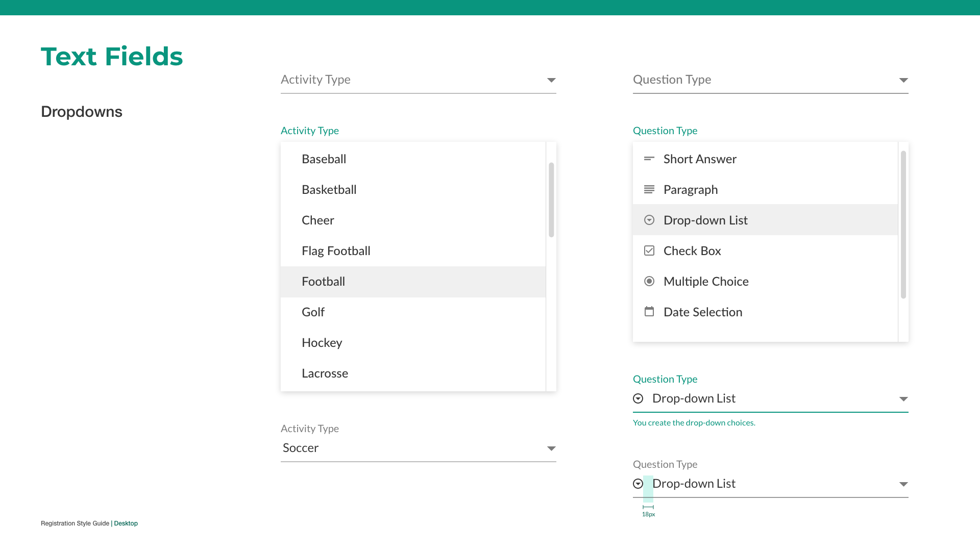Click the Question Type list scrollbar thumb

click(x=903, y=224)
